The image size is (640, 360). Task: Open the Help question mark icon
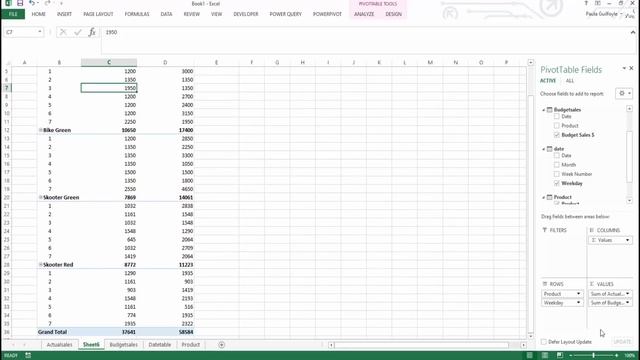click(586, 3)
